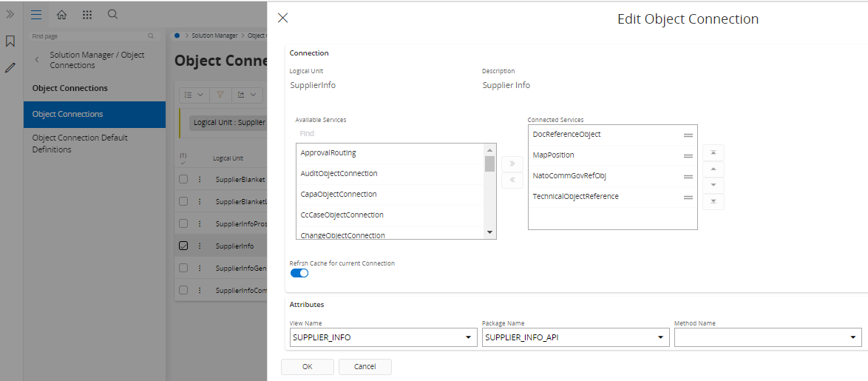Click the home icon in the top bar

61,15
